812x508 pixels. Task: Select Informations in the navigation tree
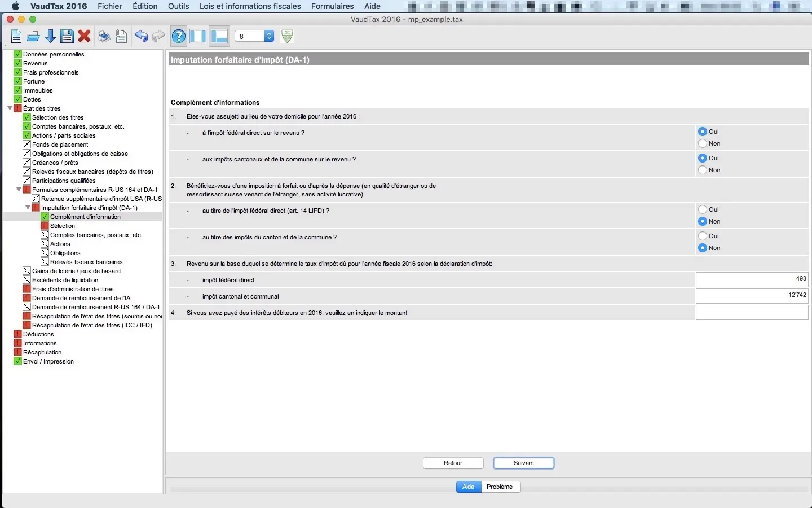point(40,343)
